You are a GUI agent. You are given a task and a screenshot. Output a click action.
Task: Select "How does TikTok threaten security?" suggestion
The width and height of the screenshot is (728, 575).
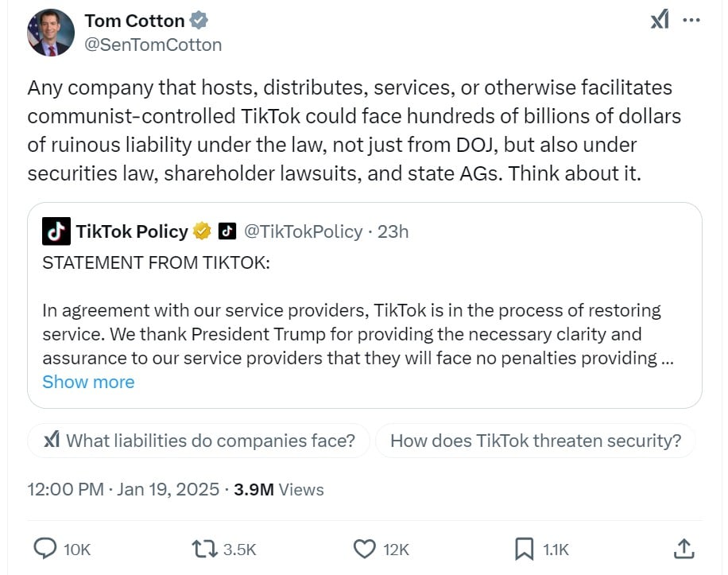tap(535, 440)
